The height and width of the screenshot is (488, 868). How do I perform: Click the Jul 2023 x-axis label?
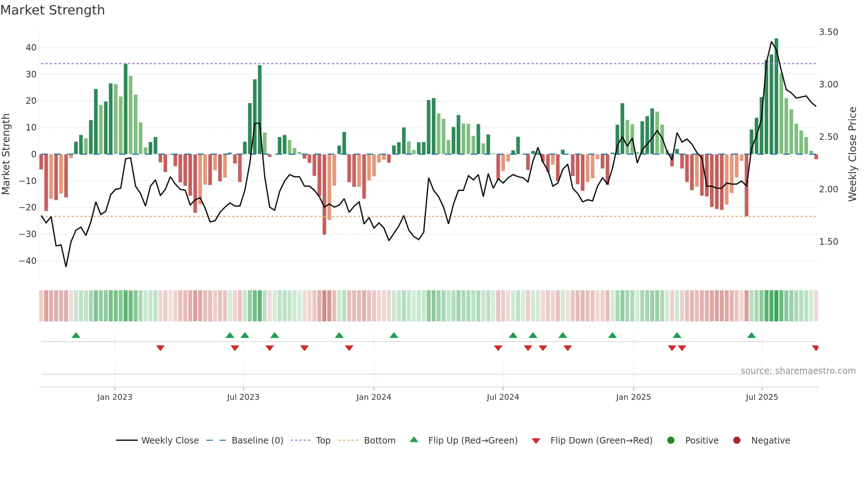pyautogui.click(x=243, y=397)
